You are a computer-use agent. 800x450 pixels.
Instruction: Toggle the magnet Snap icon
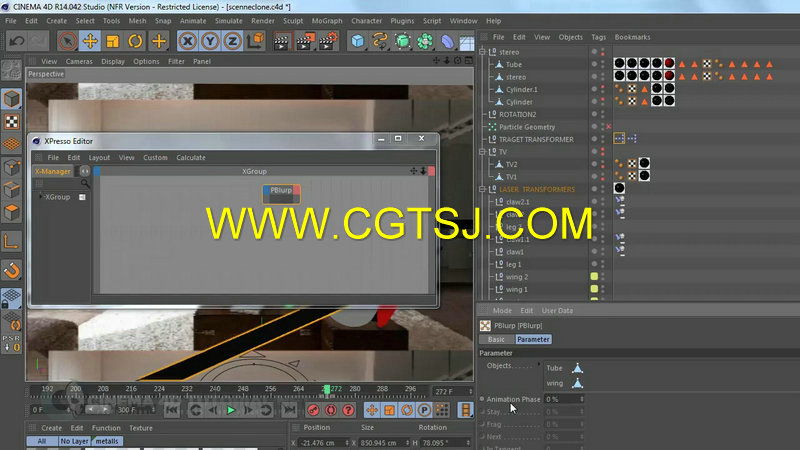pos(11,270)
